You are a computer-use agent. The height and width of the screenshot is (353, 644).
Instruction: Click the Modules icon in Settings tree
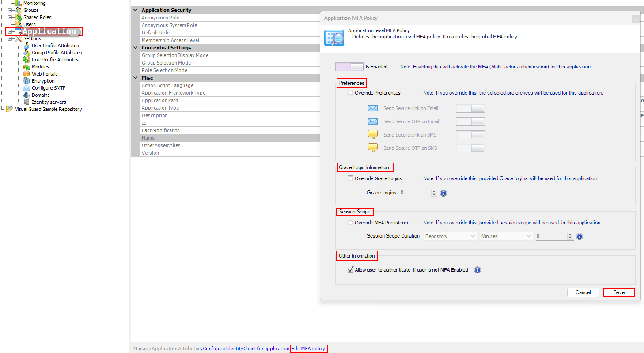27,67
